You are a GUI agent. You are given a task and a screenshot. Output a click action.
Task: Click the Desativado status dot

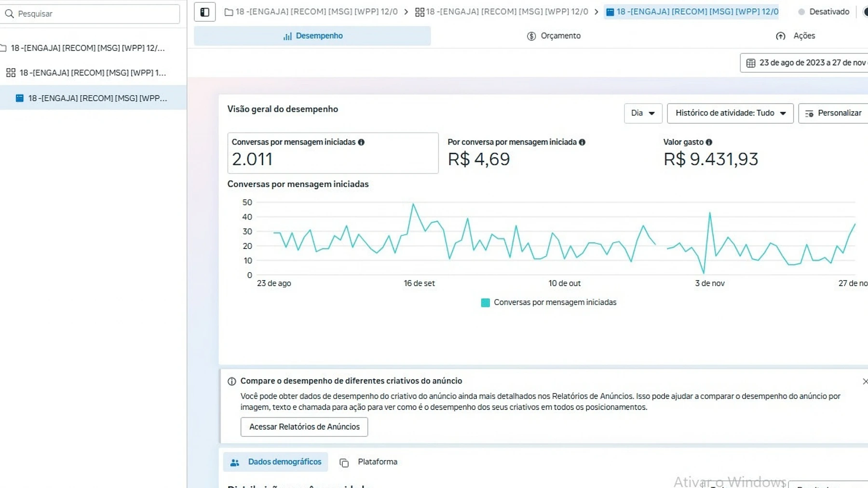(801, 12)
